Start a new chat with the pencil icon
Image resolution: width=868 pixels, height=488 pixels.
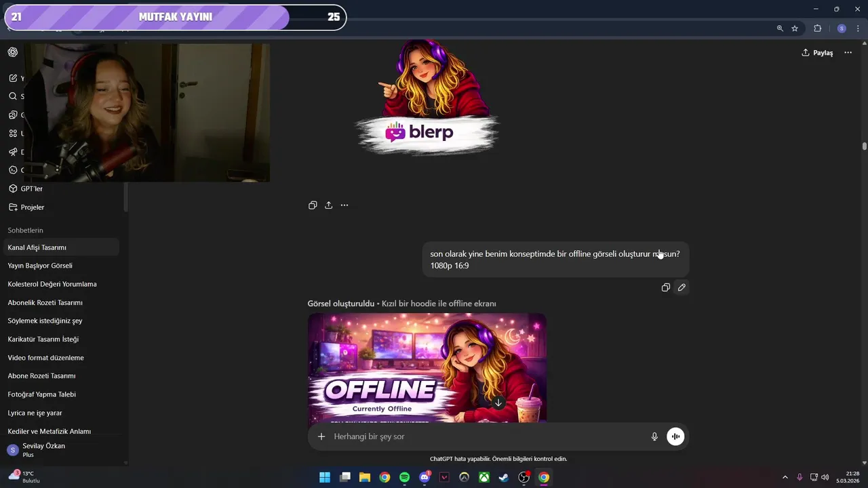(x=13, y=78)
